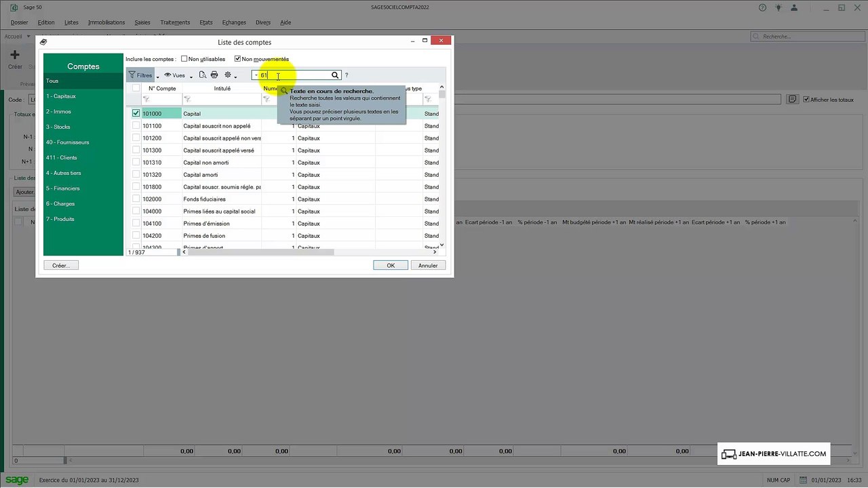Open the Aide menu
The width and height of the screenshot is (868, 488).
pyautogui.click(x=285, y=22)
